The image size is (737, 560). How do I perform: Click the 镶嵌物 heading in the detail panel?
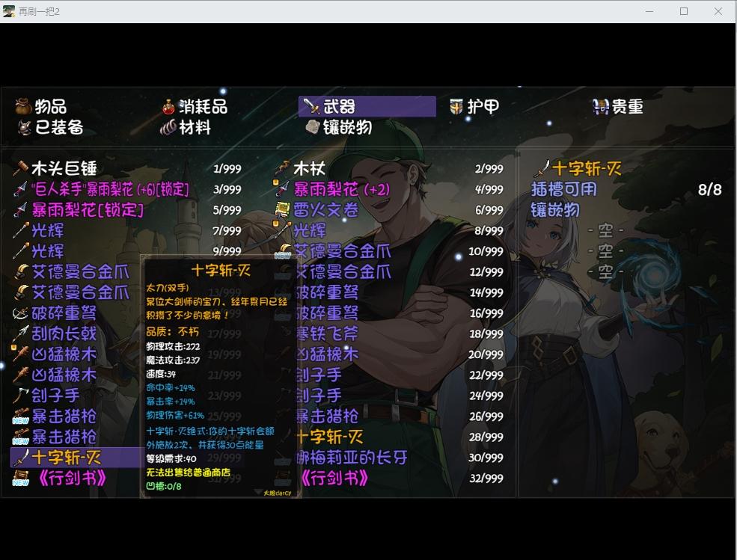[x=555, y=209]
